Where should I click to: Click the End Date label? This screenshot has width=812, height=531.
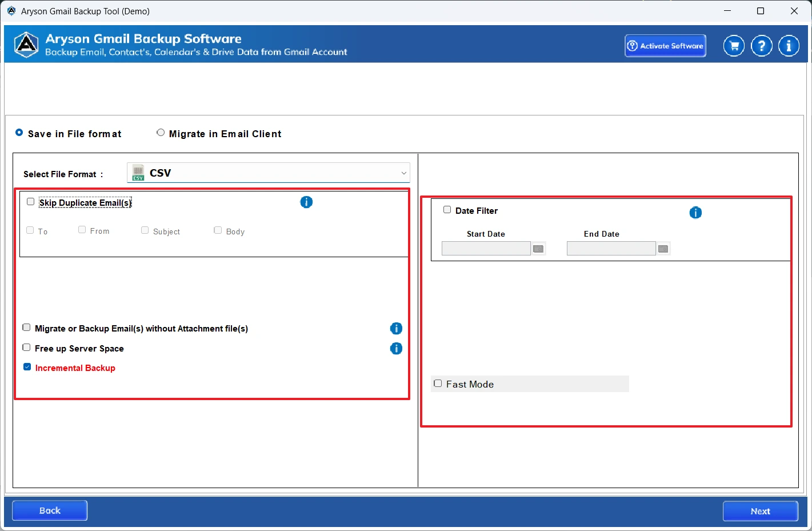(602, 234)
